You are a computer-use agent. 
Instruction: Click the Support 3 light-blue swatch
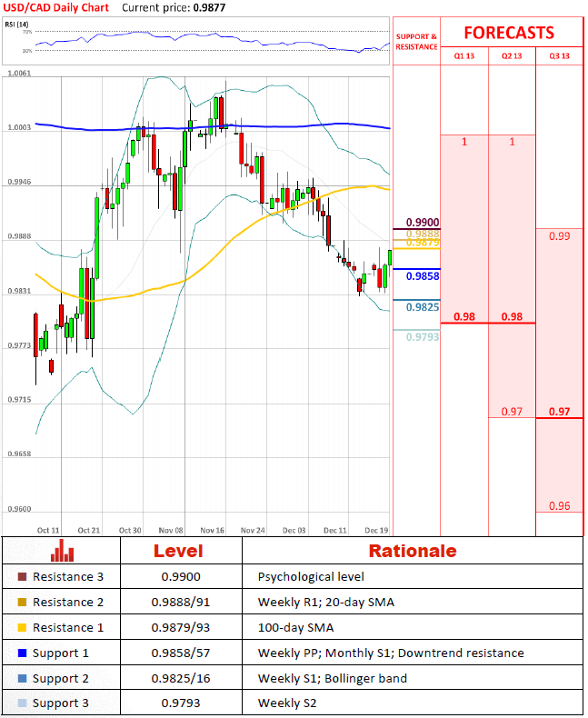coord(22,703)
